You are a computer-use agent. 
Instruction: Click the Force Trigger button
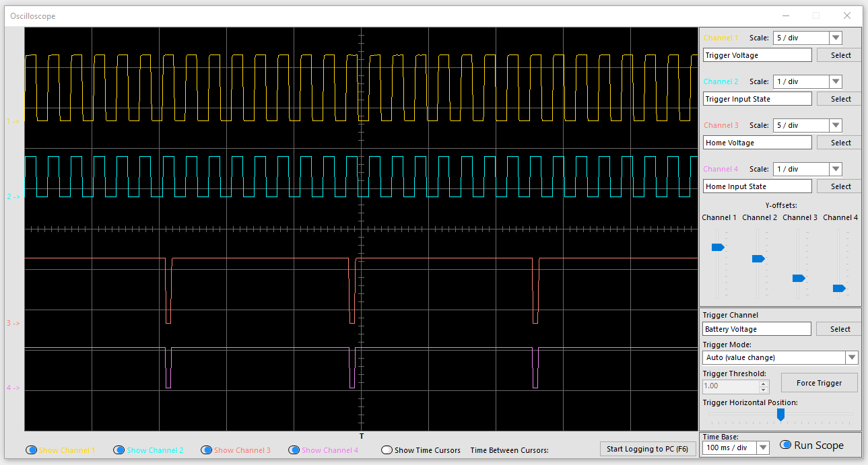coord(819,383)
